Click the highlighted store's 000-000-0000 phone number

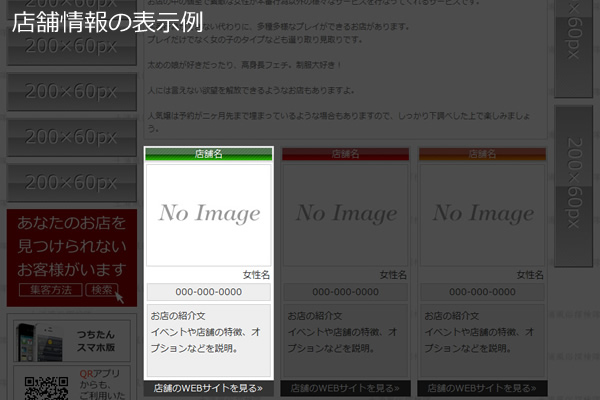[x=209, y=292]
